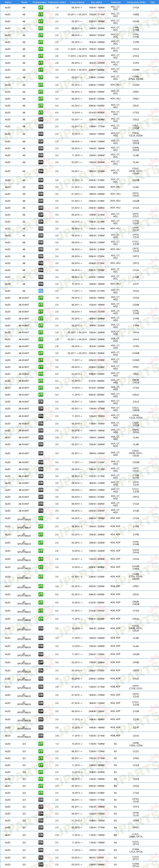Select the 'Rodzaj paliwa' column header
Viewport: 159px width, 868px height.
point(40,2)
